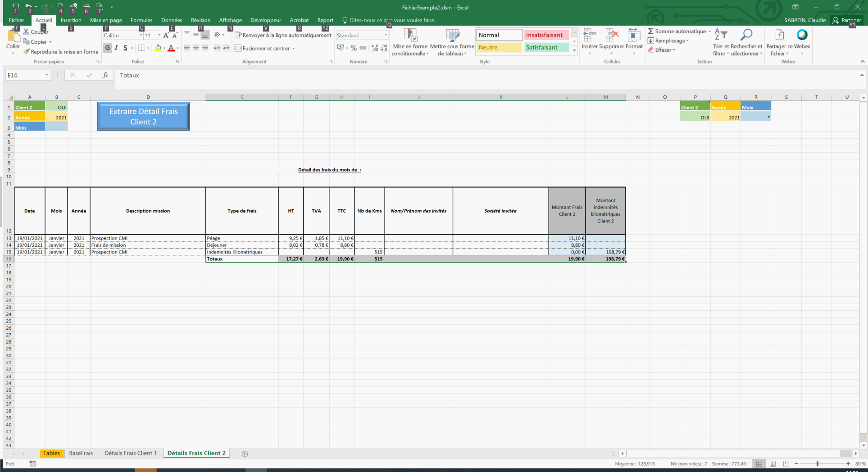Viewport: 868px width, 472px height.
Task: Open the Formules ribbon tab
Action: point(141,20)
